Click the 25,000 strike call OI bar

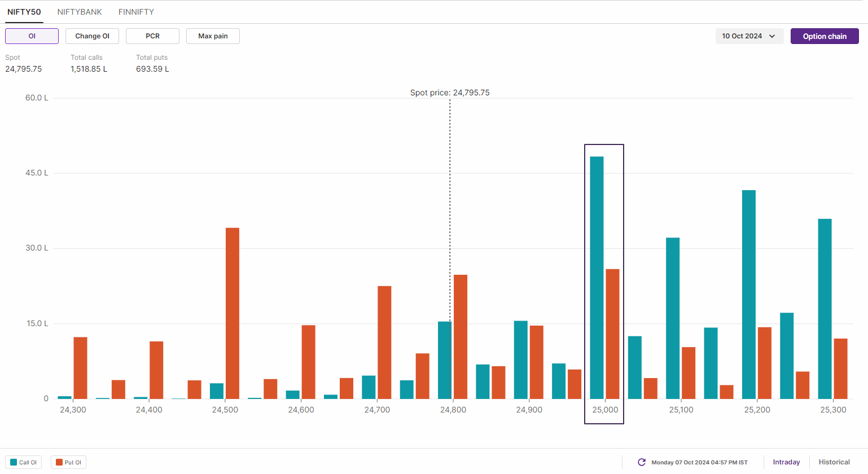tap(597, 278)
